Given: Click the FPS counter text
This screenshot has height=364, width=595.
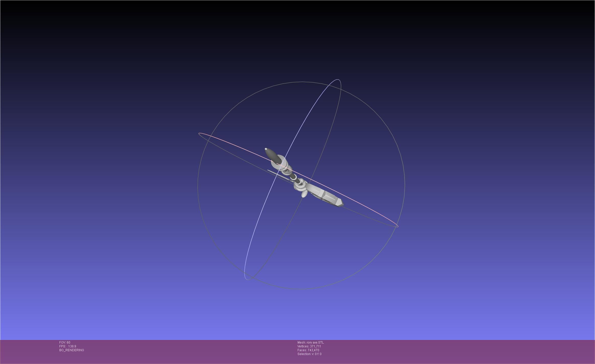Looking at the screenshot, I should (x=67, y=346).
